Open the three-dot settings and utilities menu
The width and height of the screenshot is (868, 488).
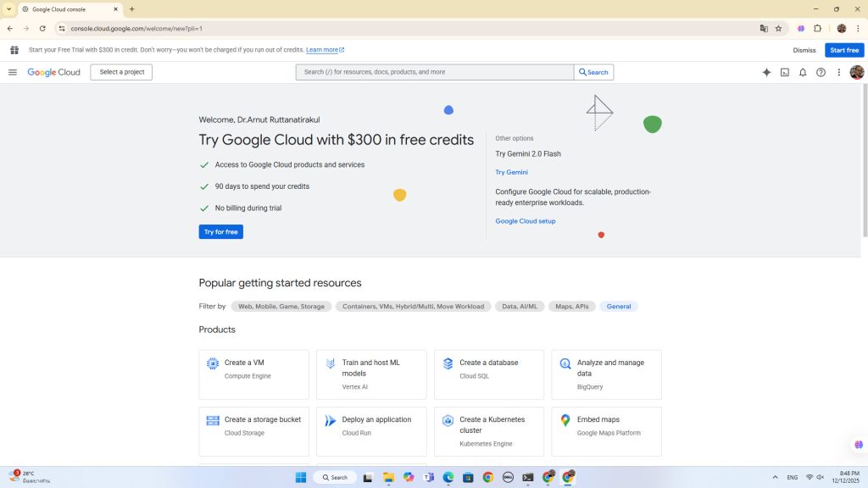(x=839, y=72)
